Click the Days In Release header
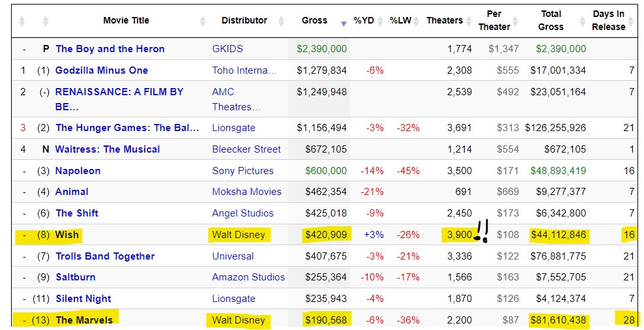Viewport: 644px width, 330px height. coord(609,21)
